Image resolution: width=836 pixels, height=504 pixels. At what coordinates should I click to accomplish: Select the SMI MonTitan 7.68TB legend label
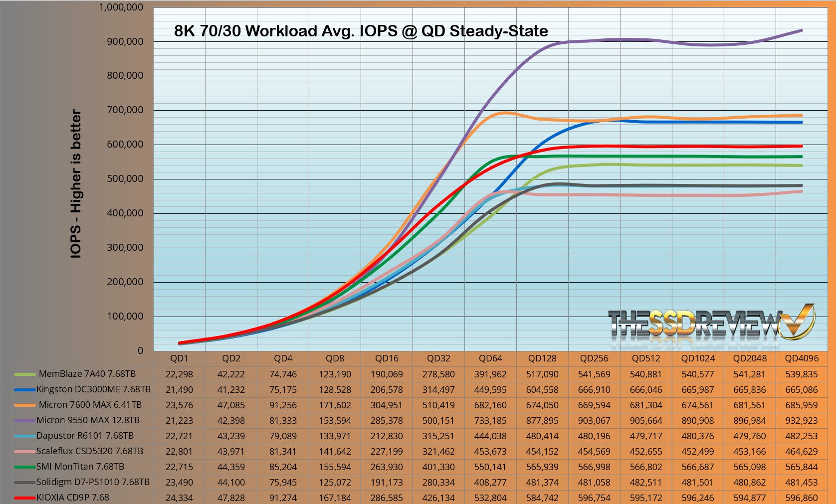coord(80,467)
